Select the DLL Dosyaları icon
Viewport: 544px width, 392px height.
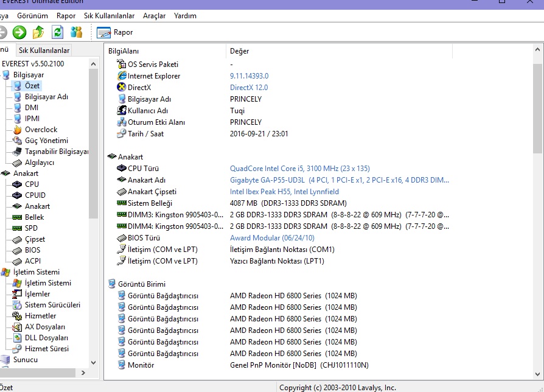point(18,338)
